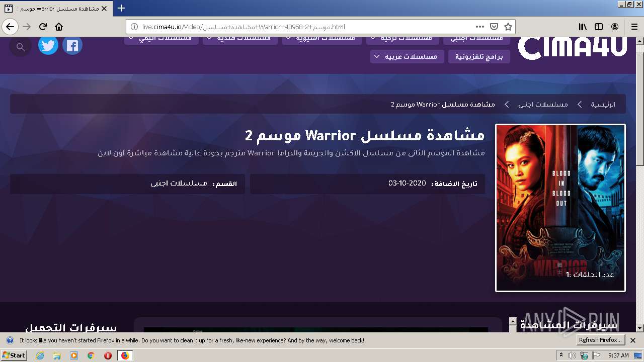Open the site information icon in address bar
This screenshot has height=362, width=644.
pyautogui.click(x=134, y=27)
